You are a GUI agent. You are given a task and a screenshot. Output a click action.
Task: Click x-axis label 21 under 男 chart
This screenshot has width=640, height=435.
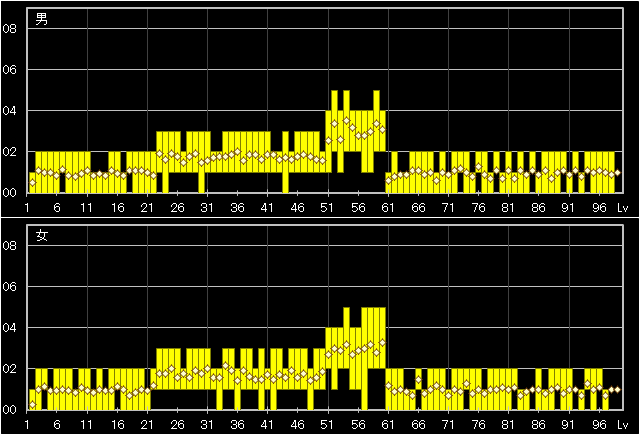tap(147, 208)
